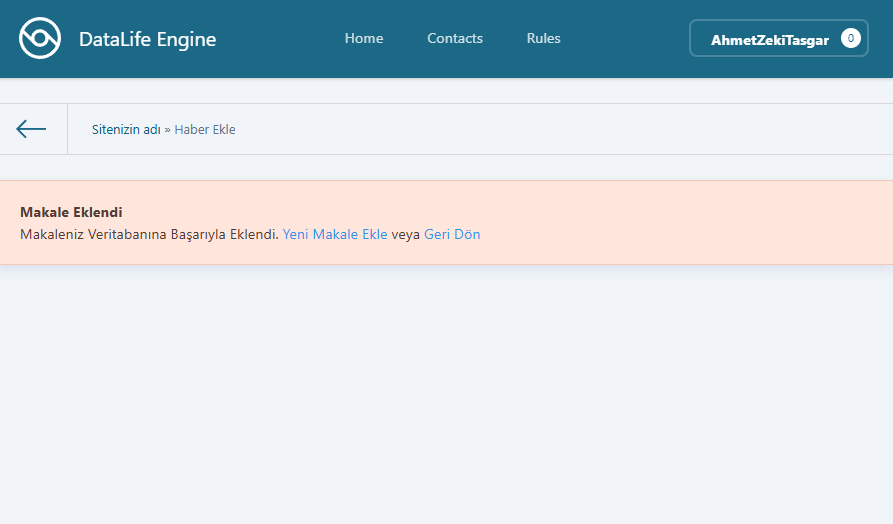Viewport: 893px width, 524px height.
Task: Click header space between logo title and Home
Action: [280, 39]
